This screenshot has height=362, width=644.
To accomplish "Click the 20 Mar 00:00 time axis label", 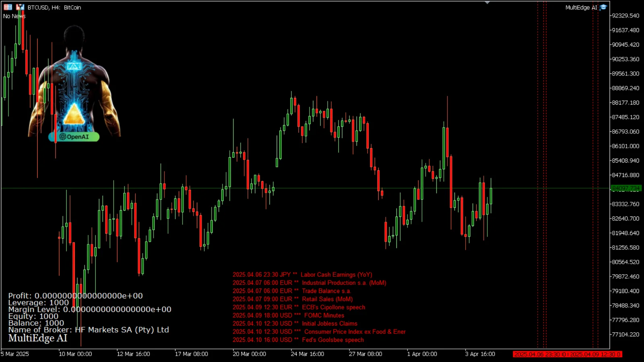I will pos(250,354).
